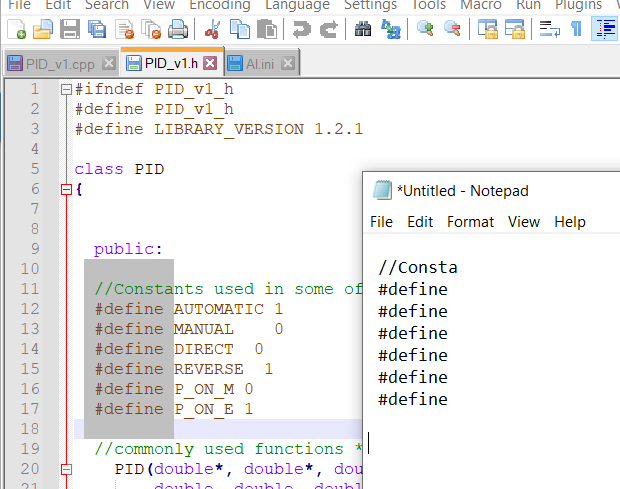Open Notepad++ Encoding menu
Image resolution: width=620 pixels, height=489 pixels.
pos(220,5)
